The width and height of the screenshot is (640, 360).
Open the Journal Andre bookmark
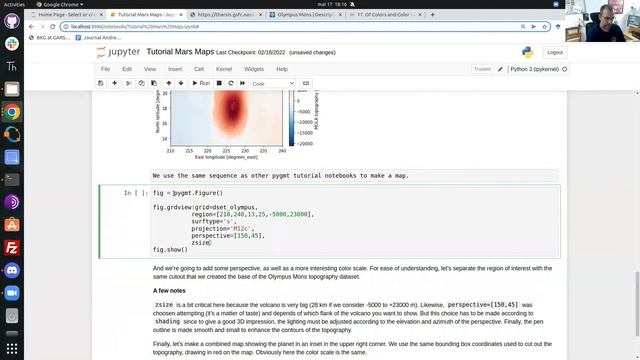point(98,38)
